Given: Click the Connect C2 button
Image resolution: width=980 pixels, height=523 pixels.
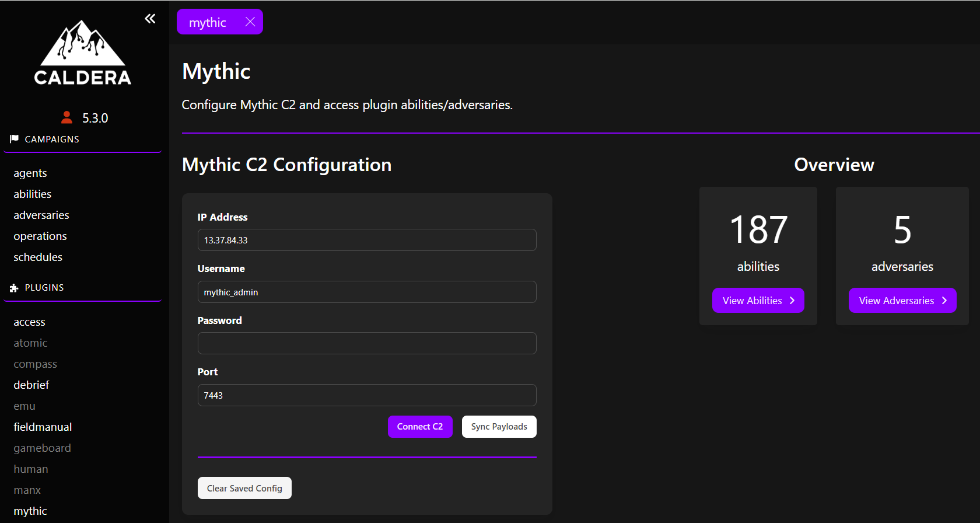Looking at the screenshot, I should point(420,427).
